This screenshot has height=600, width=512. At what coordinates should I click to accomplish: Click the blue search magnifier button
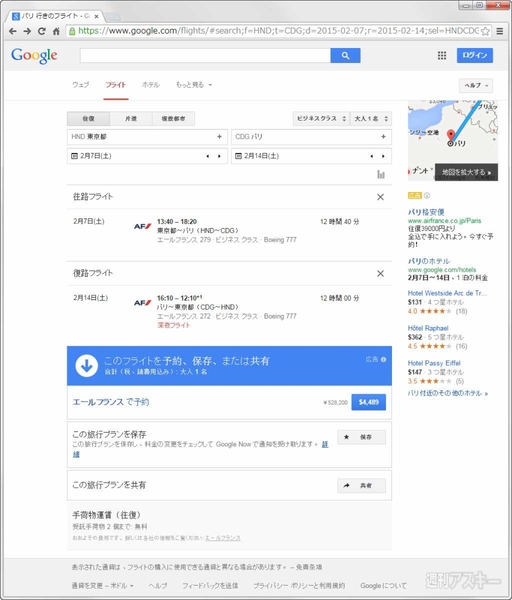(345, 55)
